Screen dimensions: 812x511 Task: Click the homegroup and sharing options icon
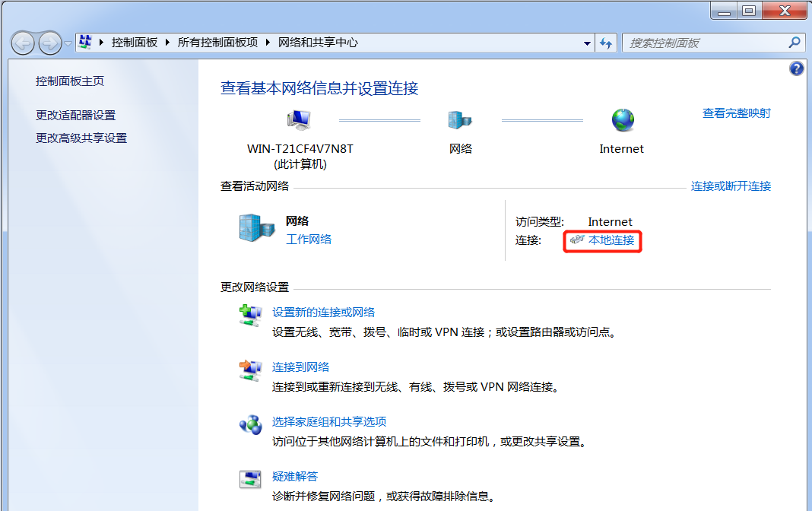pyautogui.click(x=250, y=425)
